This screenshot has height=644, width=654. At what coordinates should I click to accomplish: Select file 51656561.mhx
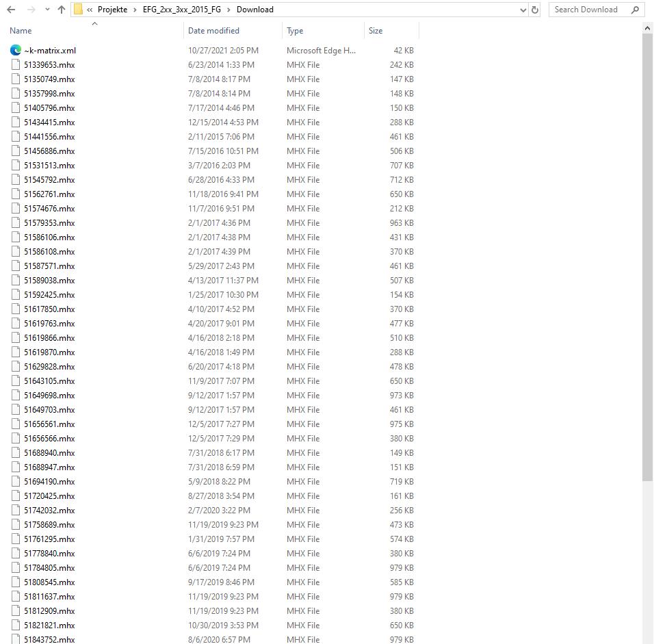click(49, 424)
